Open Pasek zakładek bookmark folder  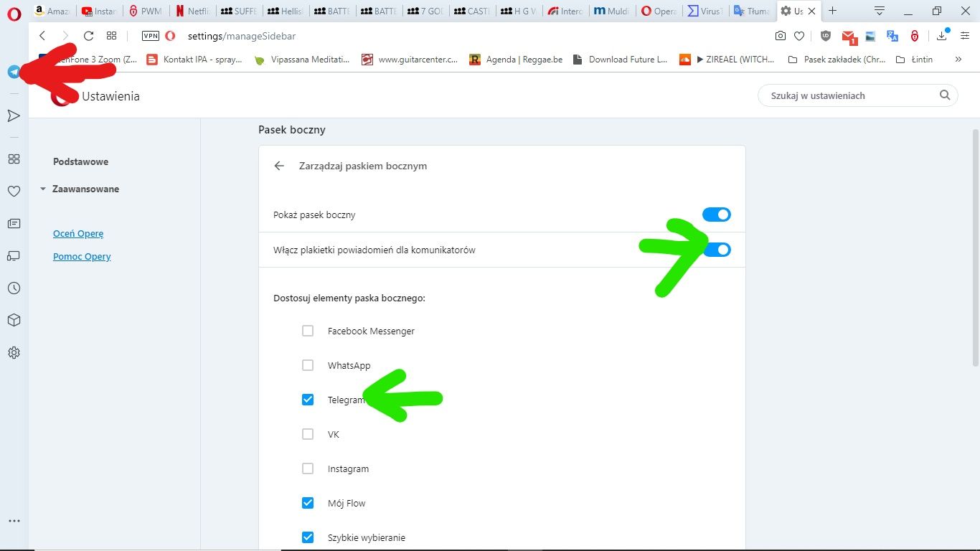tap(837, 60)
